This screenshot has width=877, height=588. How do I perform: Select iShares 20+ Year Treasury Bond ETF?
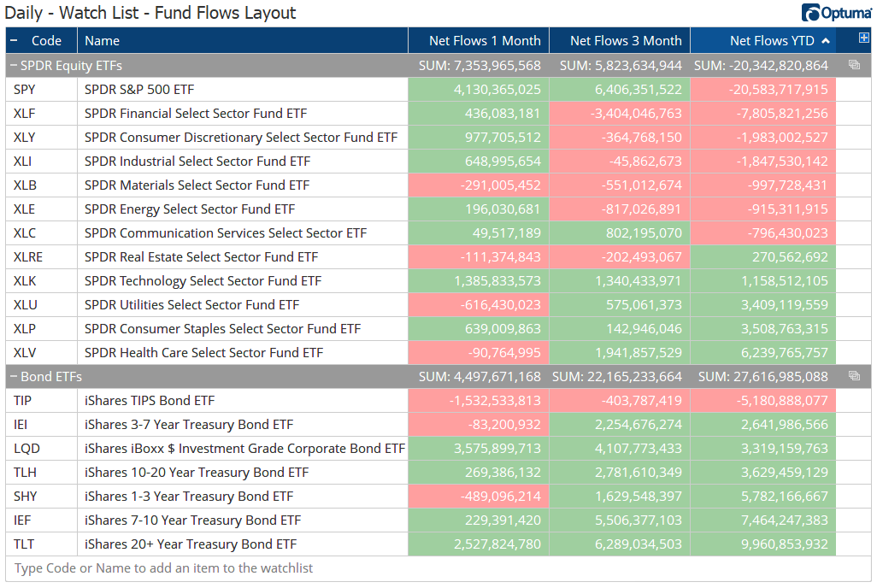[191, 545]
